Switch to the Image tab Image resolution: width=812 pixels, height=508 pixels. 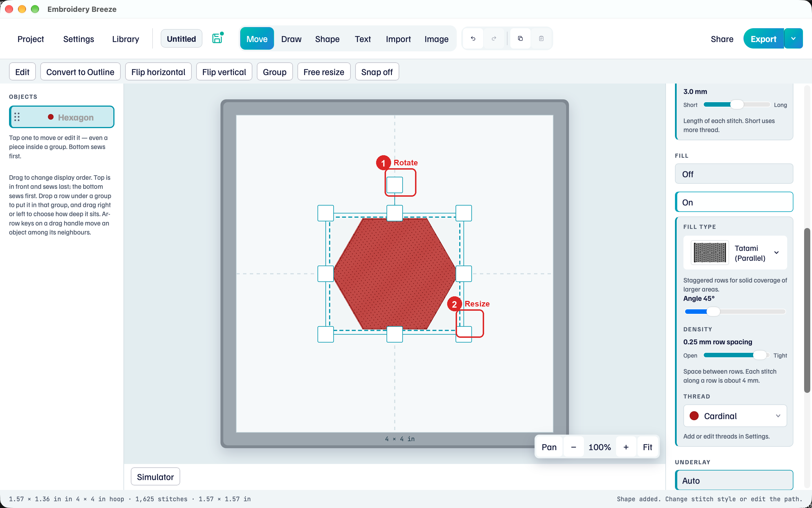[436, 39]
